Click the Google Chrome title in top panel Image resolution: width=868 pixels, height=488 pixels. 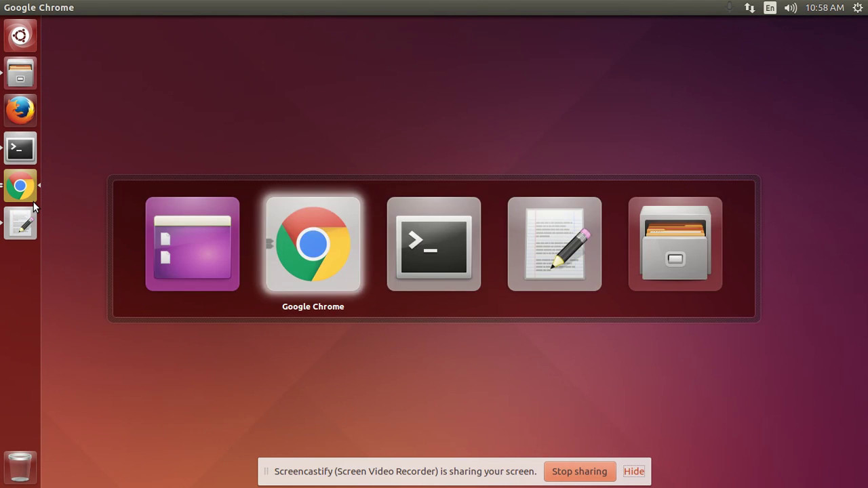click(39, 7)
